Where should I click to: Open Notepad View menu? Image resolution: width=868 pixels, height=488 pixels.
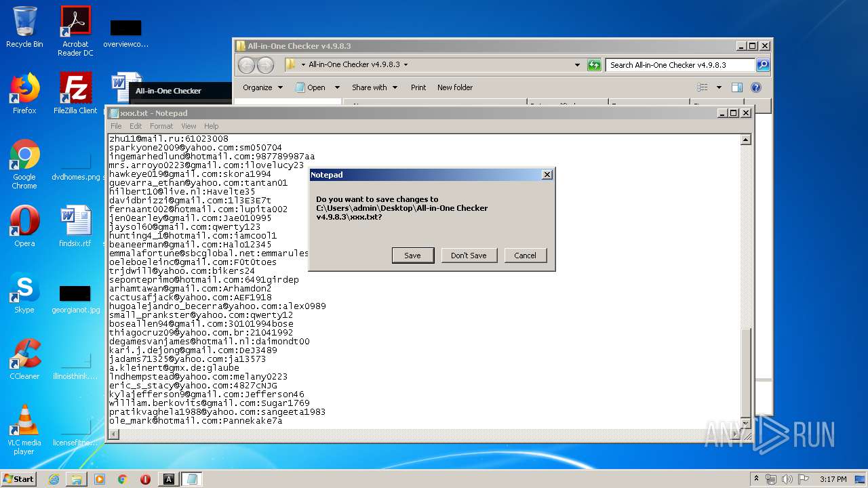tap(189, 126)
